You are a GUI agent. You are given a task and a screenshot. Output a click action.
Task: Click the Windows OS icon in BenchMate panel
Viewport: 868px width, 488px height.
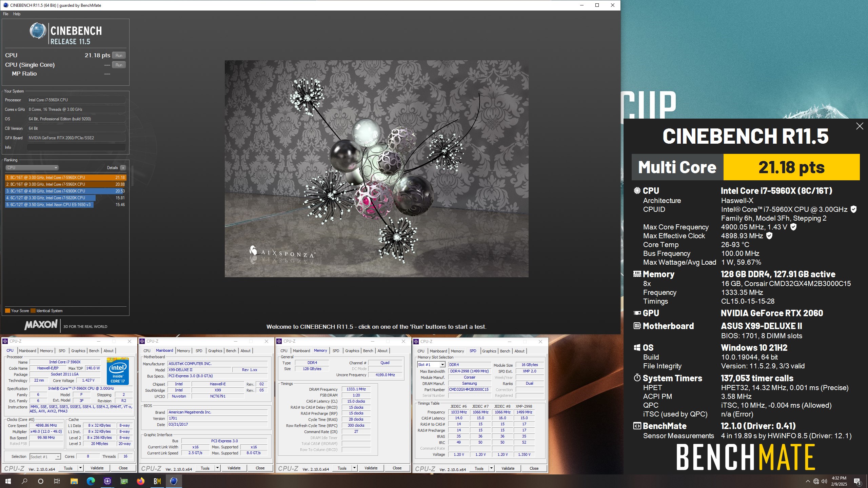[637, 347]
